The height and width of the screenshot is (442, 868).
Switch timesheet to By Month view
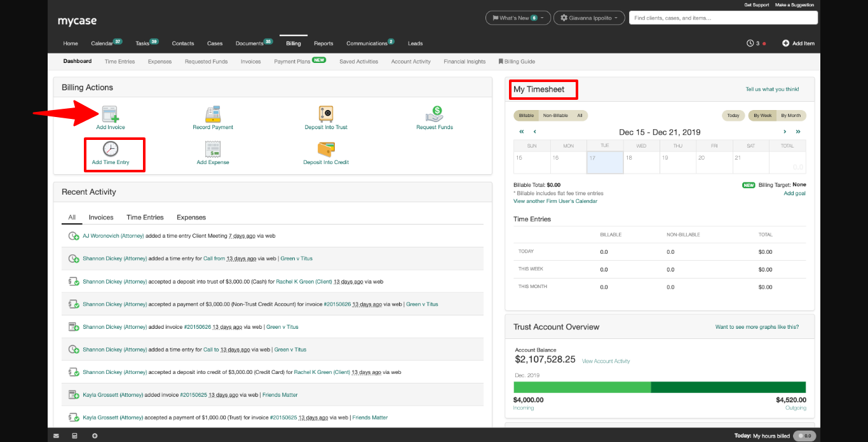click(790, 116)
